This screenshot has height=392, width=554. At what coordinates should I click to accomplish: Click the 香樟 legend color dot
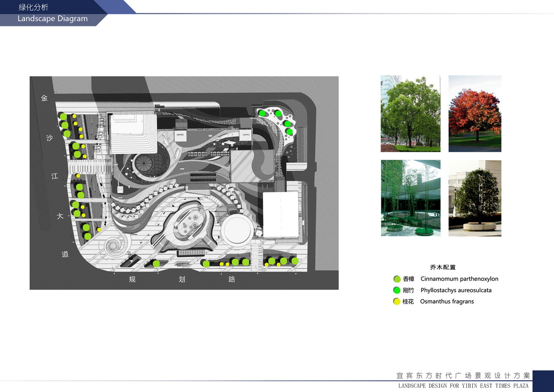(x=397, y=279)
